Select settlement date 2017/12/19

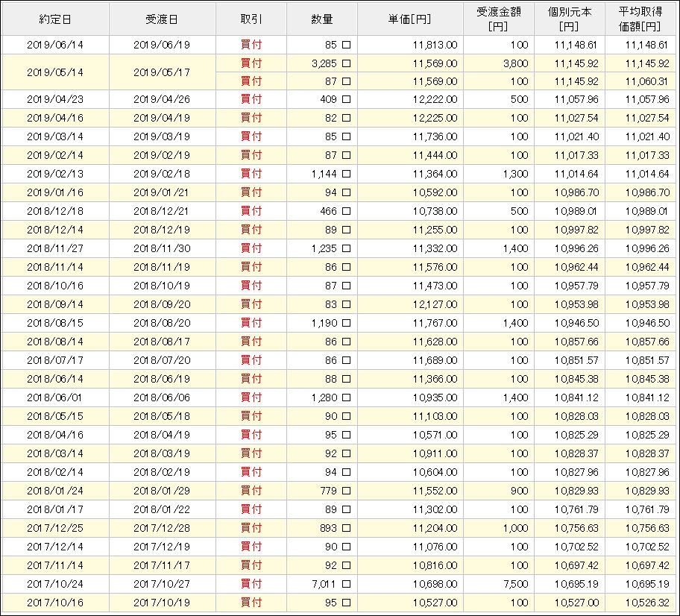pos(162,547)
